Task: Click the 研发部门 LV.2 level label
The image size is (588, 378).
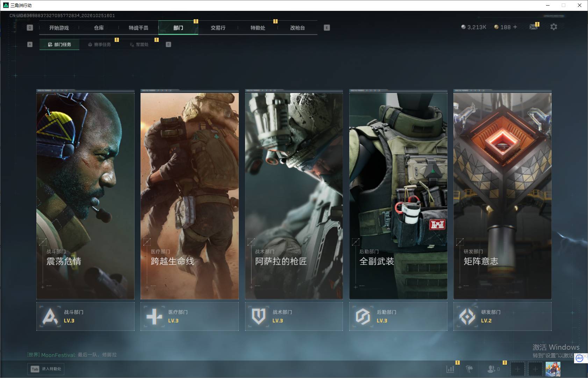Action: (486, 320)
